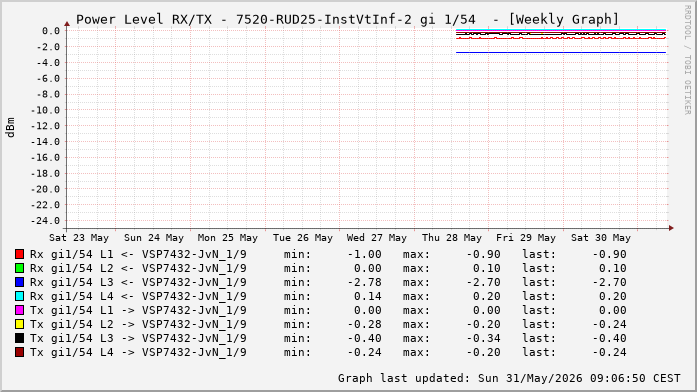This screenshot has width=697, height=392.
Task: Select the graph title mentioning Weekly Graph
Action: coord(347,20)
